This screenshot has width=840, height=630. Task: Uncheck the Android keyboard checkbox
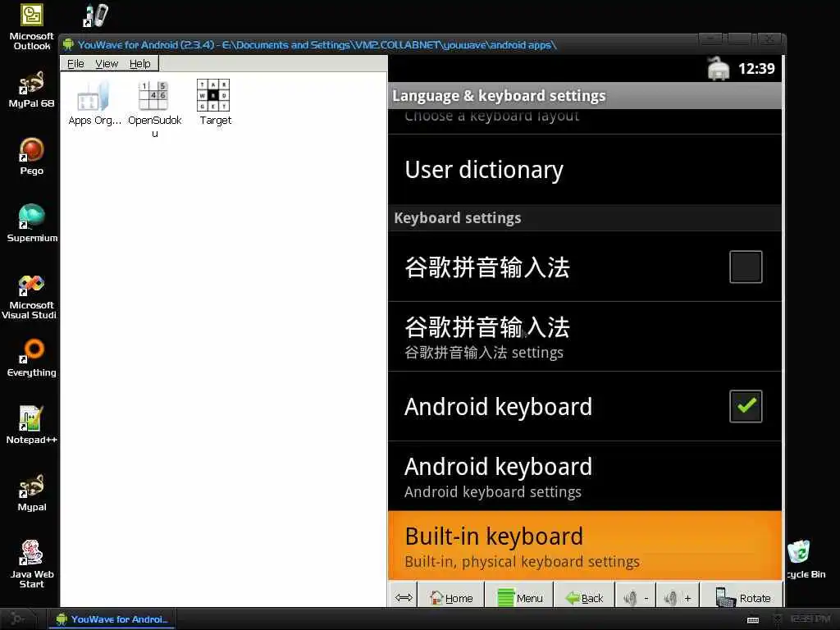[x=746, y=406]
